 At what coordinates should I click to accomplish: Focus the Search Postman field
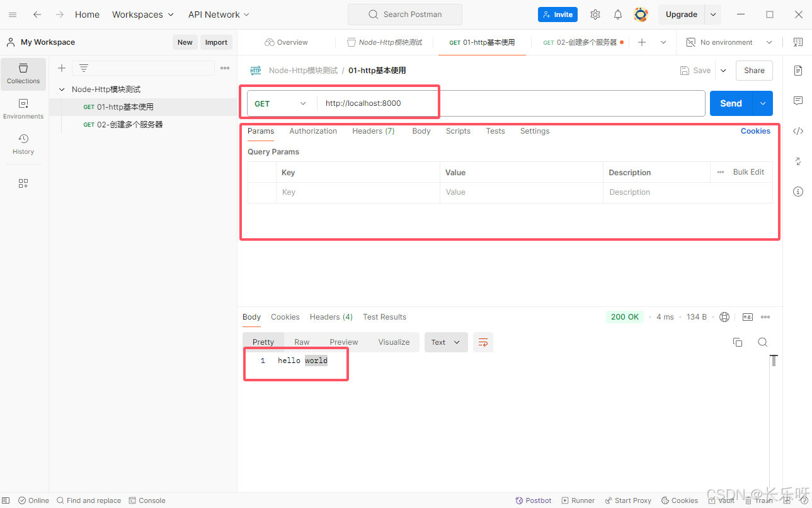click(x=405, y=14)
